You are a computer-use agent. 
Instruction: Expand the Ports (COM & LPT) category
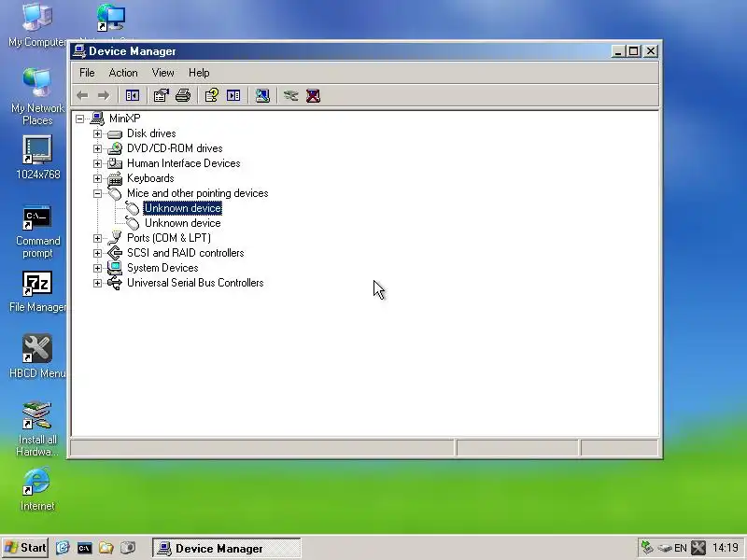click(x=98, y=238)
